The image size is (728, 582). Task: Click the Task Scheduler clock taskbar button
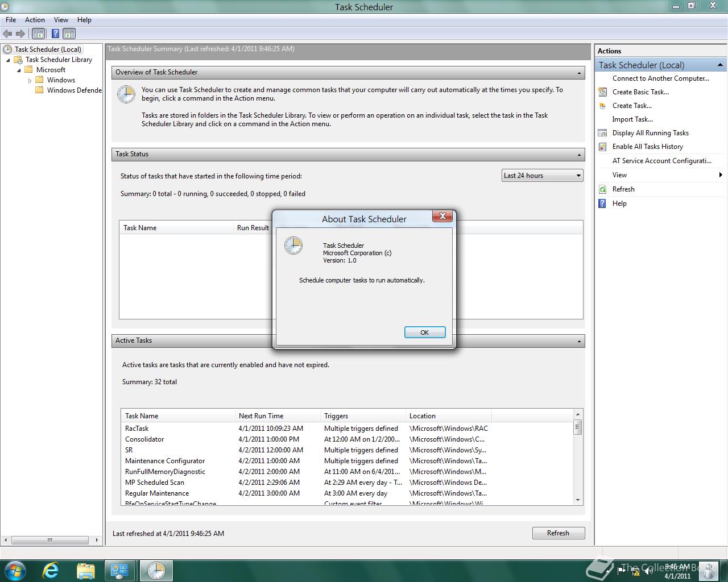click(x=156, y=571)
